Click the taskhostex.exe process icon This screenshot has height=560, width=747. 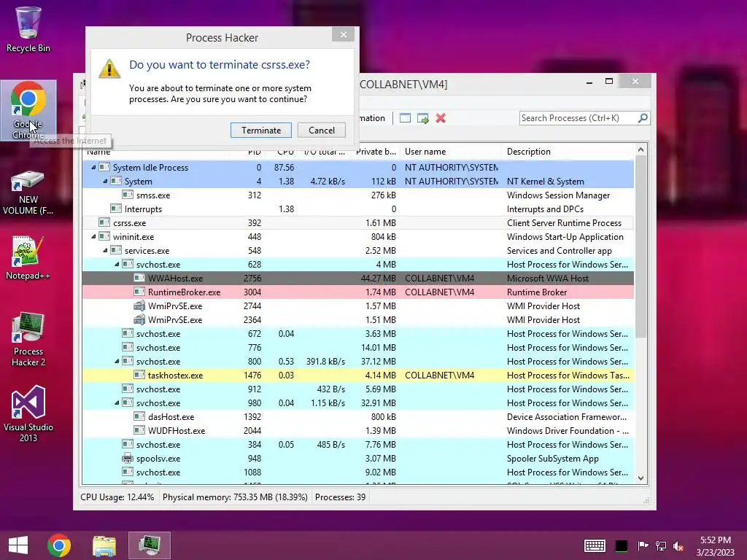pyautogui.click(x=139, y=375)
